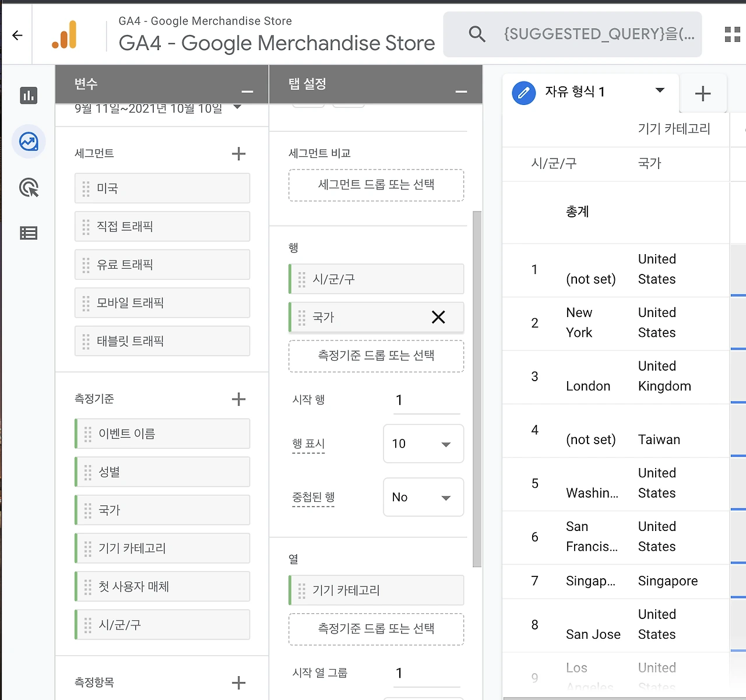Select the Explore sidebar icon

click(29, 142)
